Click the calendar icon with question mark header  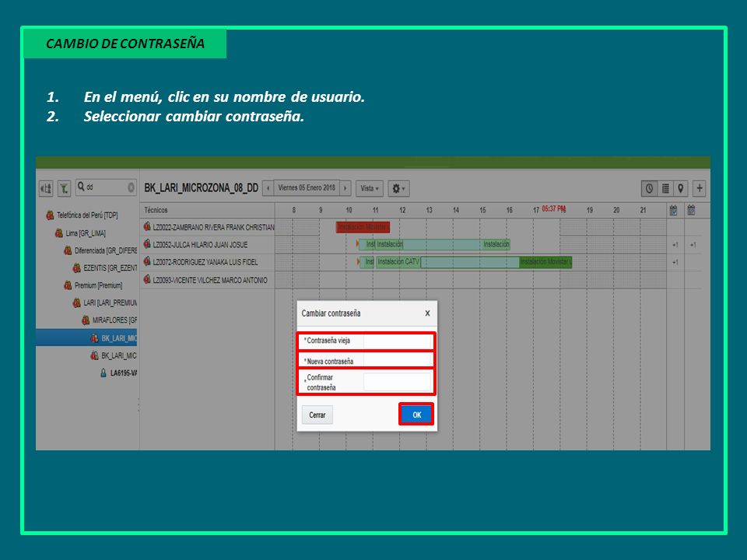(691, 210)
